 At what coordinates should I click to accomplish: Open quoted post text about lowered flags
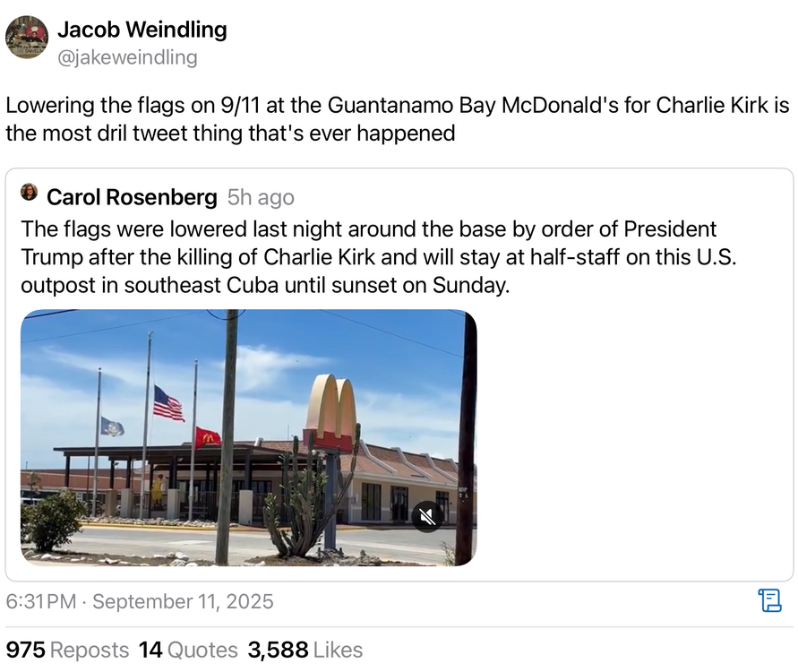(x=376, y=258)
